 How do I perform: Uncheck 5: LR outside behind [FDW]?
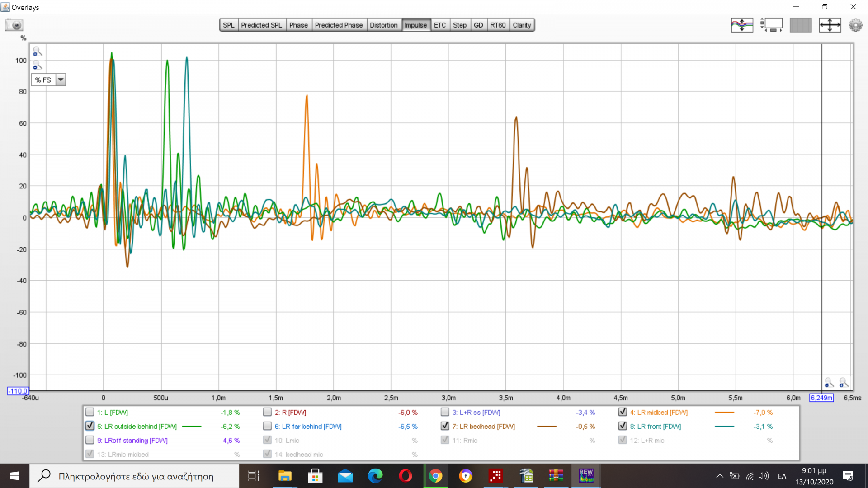click(x=90, y=426)
